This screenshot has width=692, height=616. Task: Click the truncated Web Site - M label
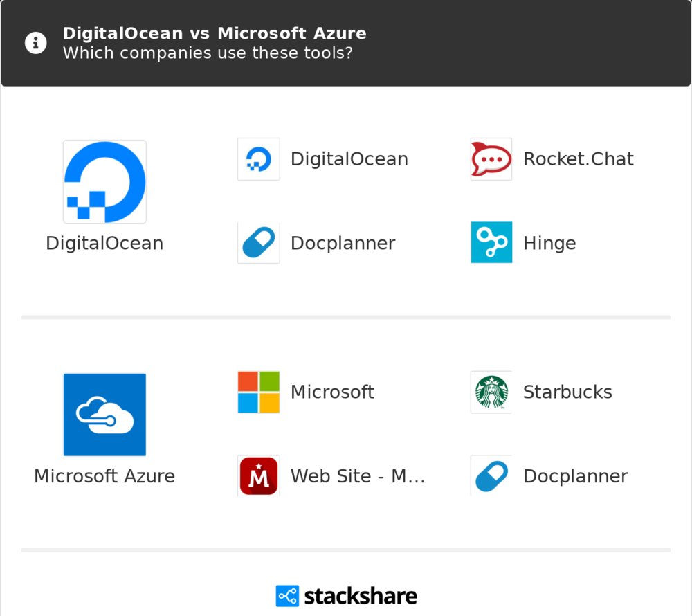pos(358,475)
